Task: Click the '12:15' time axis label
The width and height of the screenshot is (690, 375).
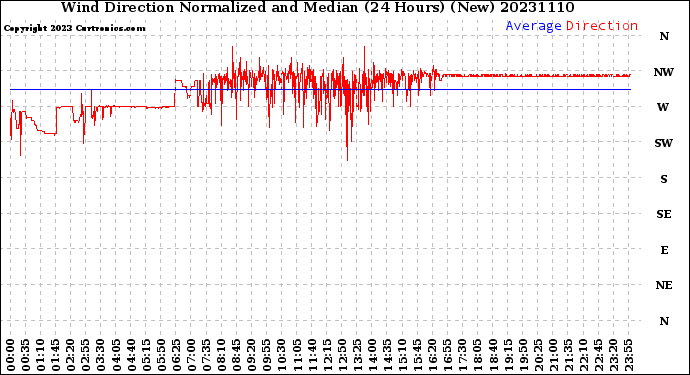Action: pyautogui.click(x=327, y=355)
